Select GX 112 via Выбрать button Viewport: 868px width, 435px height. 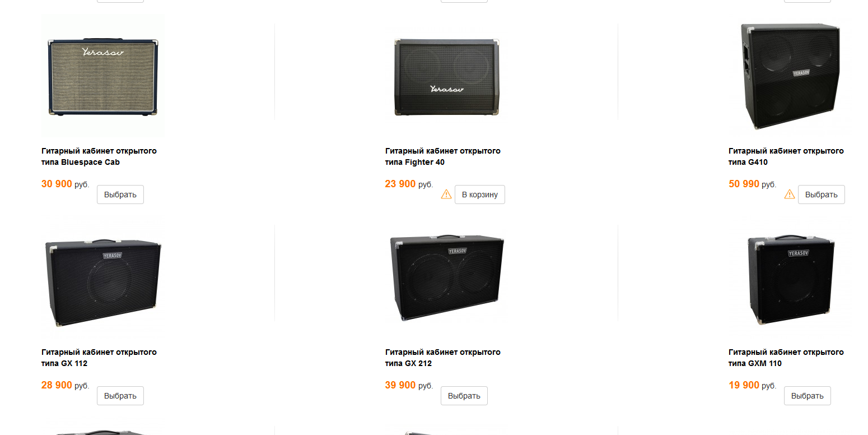(x=120, y=396)
